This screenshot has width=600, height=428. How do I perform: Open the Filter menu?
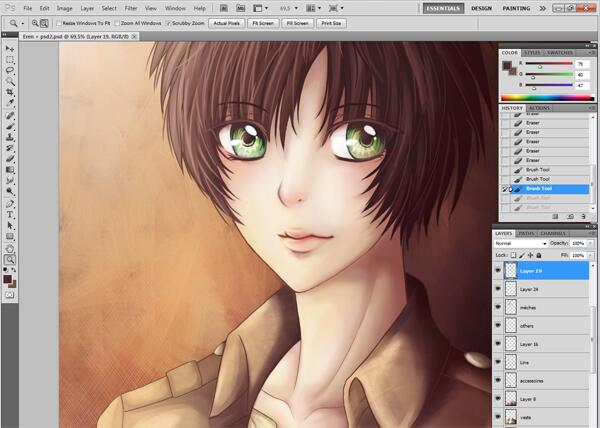coord(131,8)
